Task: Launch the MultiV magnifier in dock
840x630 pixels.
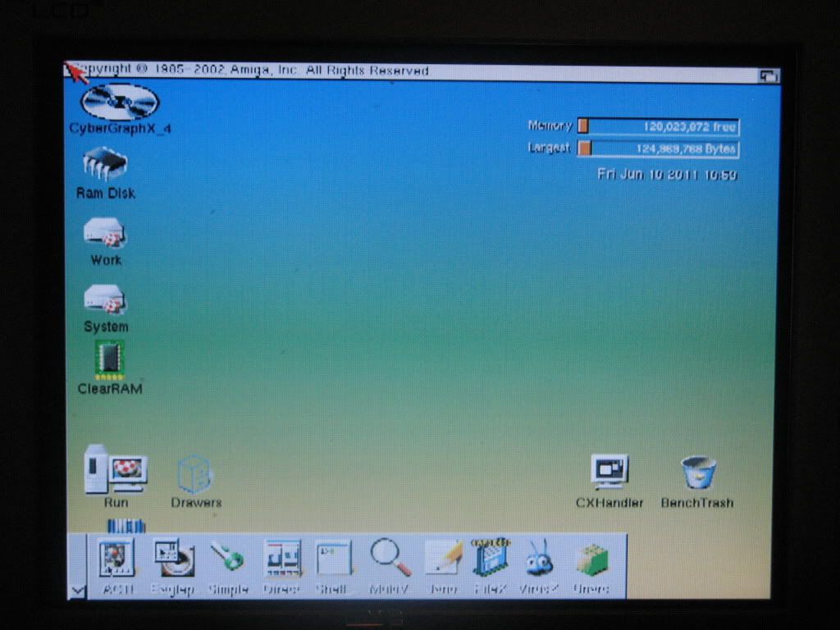Action: pos(390,558)
